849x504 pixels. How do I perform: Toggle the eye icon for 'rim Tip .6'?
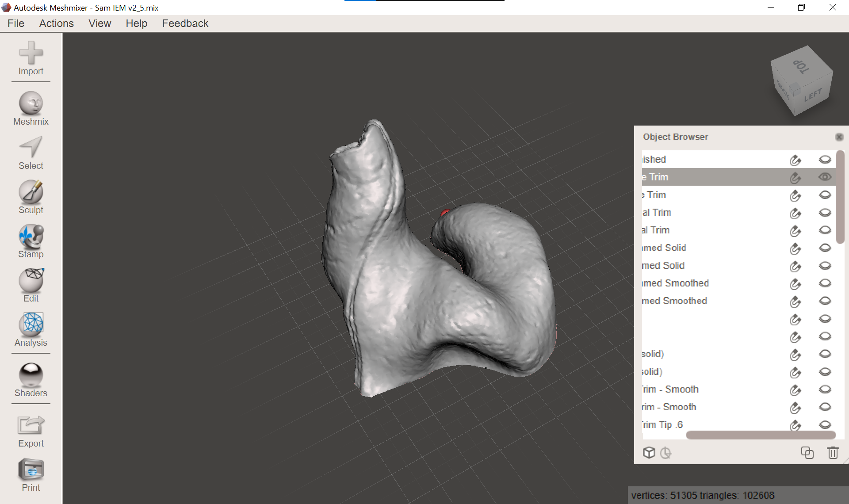[x=825, y=424]
